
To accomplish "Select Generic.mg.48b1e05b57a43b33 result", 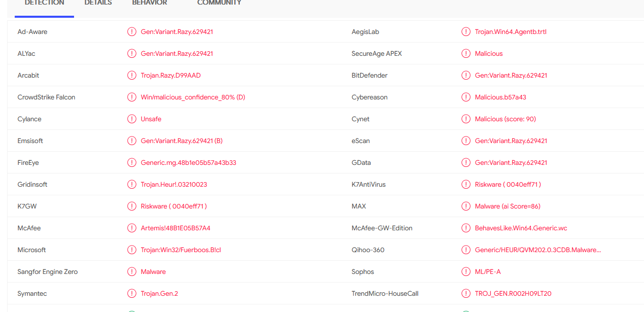I will [189, 162].
